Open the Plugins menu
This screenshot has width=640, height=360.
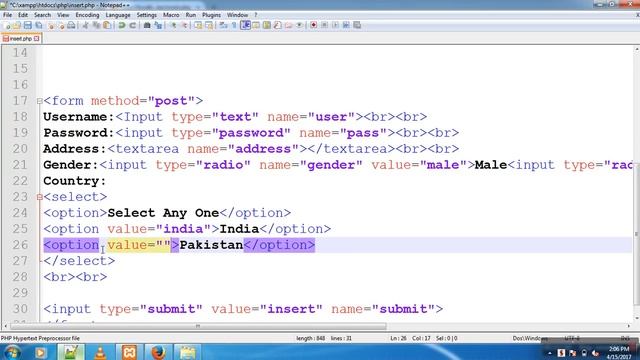coord(211,15)
